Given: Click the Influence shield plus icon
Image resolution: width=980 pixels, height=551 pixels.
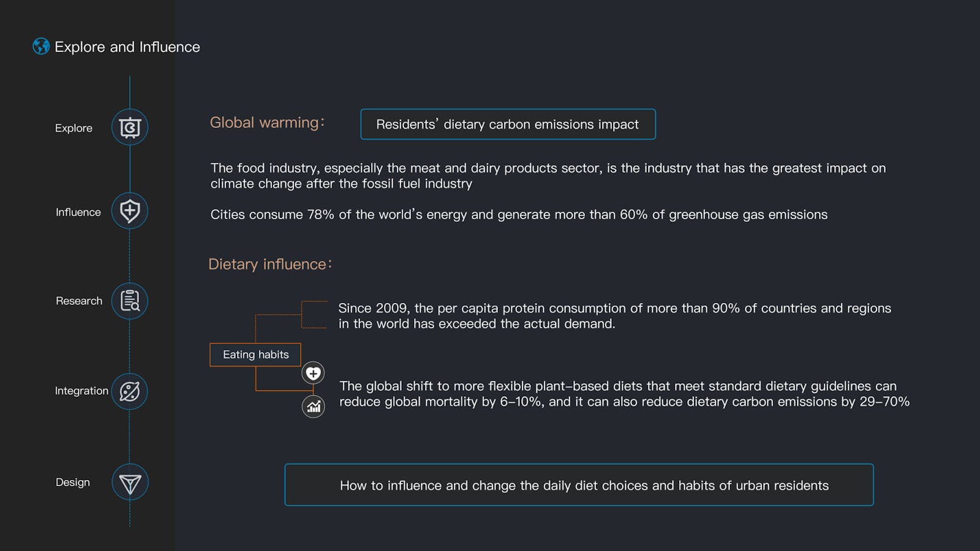Looking at the screenshot, I should point(130,211).
